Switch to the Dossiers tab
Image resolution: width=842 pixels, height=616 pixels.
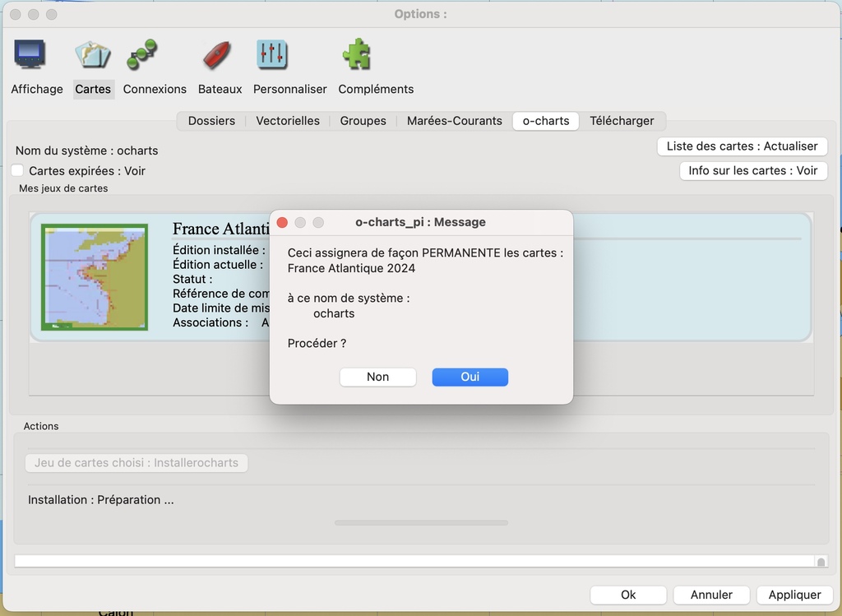211,121
